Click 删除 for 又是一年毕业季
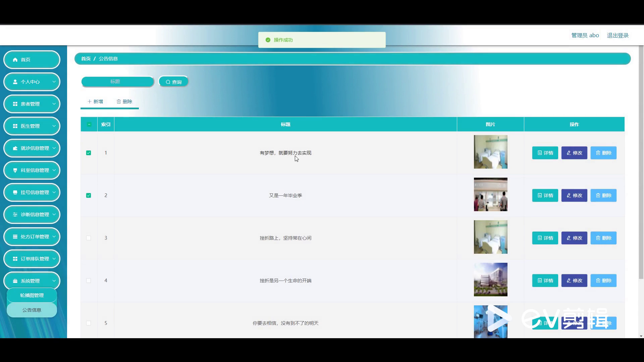The height and width of the screenshot is (362, 644). coord(603,195)
